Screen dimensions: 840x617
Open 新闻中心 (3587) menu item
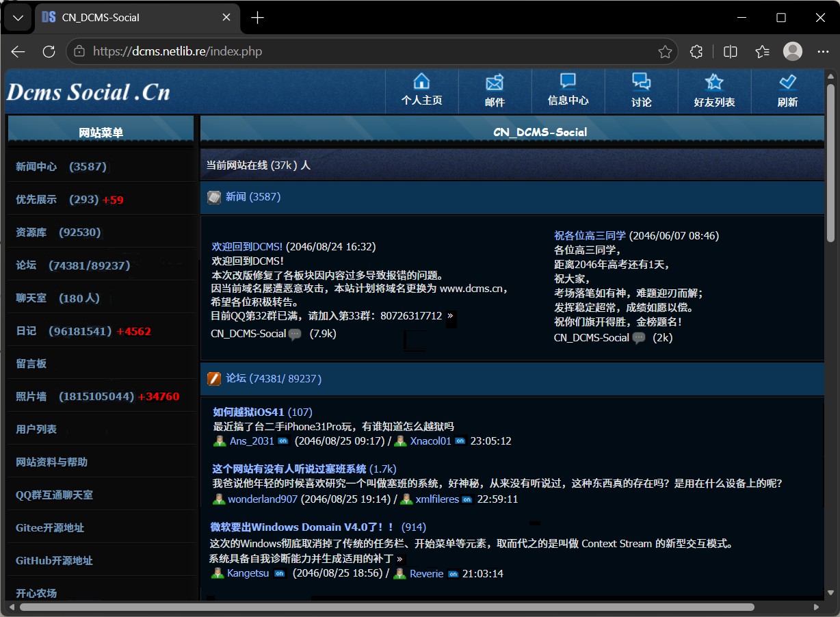coord(101,166)
